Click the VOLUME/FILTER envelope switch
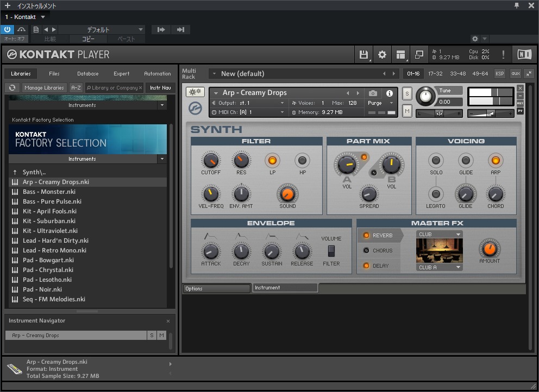 pyautogui.click(x=331, y=251)
